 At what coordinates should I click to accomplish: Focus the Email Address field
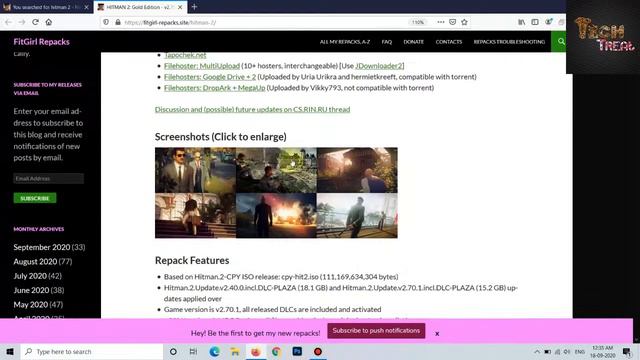49,178
